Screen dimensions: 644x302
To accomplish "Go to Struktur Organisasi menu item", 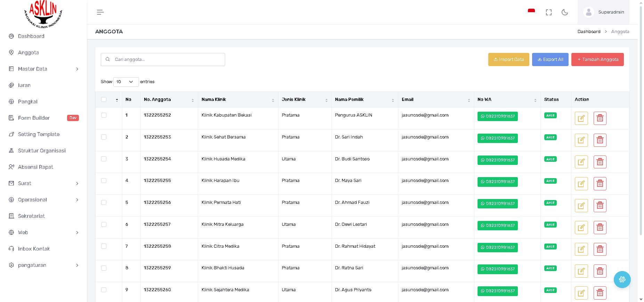I will pyautogui.click(x=42, y=151).
